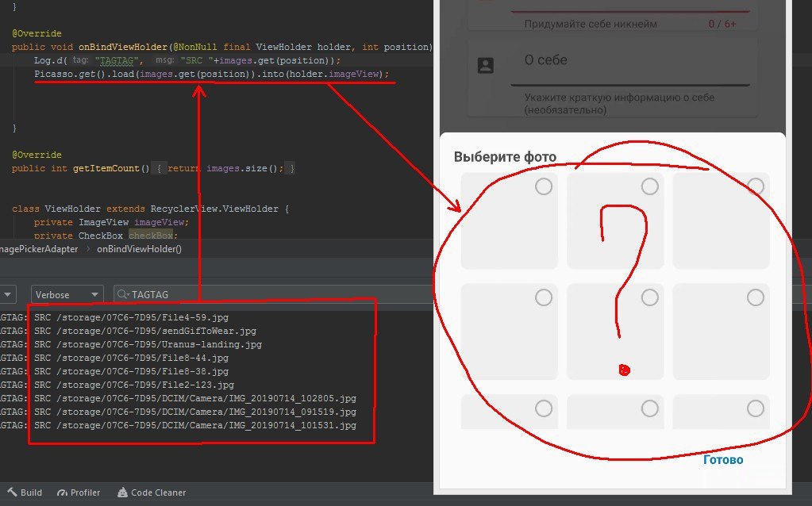Screen dimensions: 812x506
Task: Click the first @Override annotation above onBindViewHolder
Action: [x=37, y=33]
